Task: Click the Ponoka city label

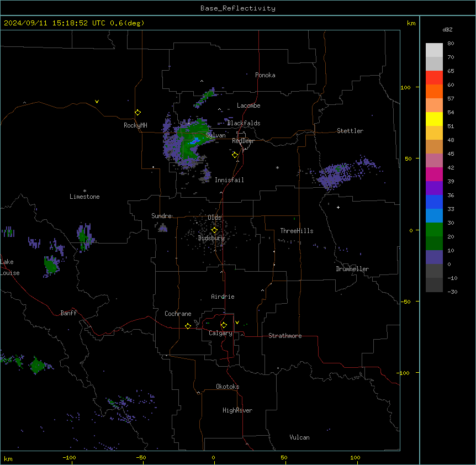Action: click(265, 75)
